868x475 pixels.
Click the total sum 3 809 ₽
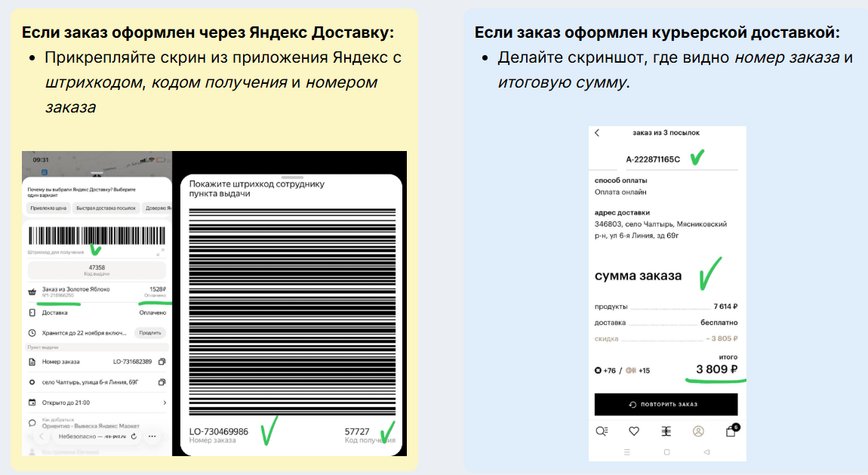tap(717, 369)
